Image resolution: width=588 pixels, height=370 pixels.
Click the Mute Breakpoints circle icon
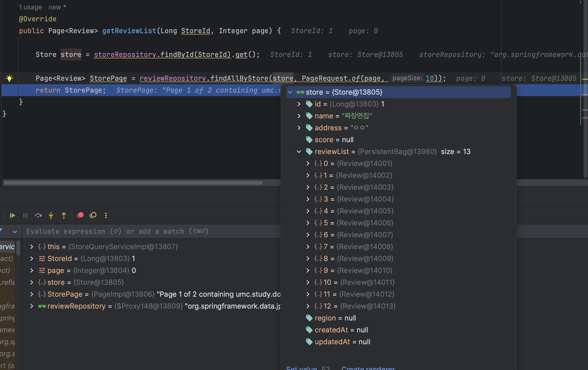coord(93,215)
